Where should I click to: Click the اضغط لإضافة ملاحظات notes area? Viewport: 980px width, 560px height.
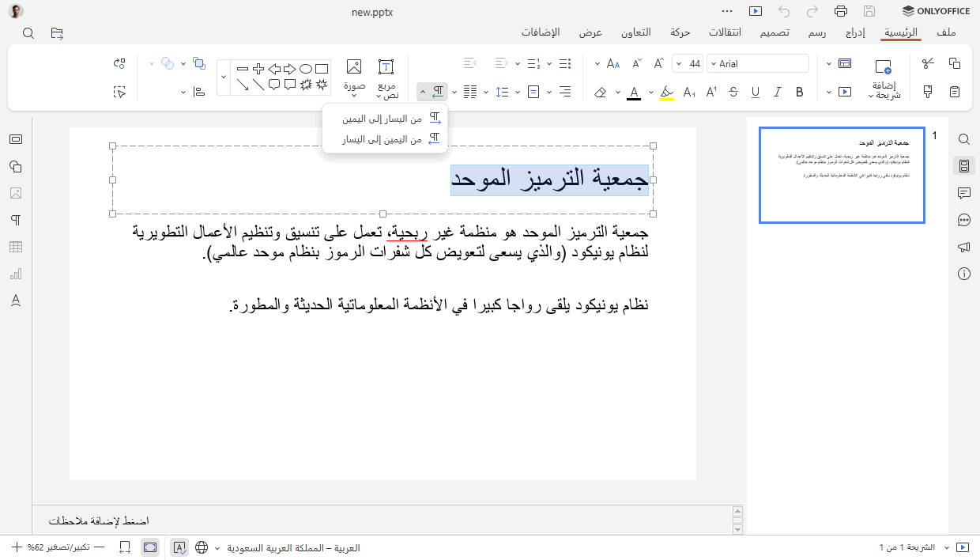[100, 521]
